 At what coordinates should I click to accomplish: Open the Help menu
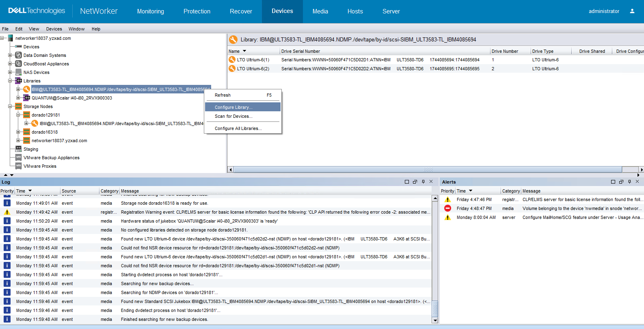pos(96,29)
